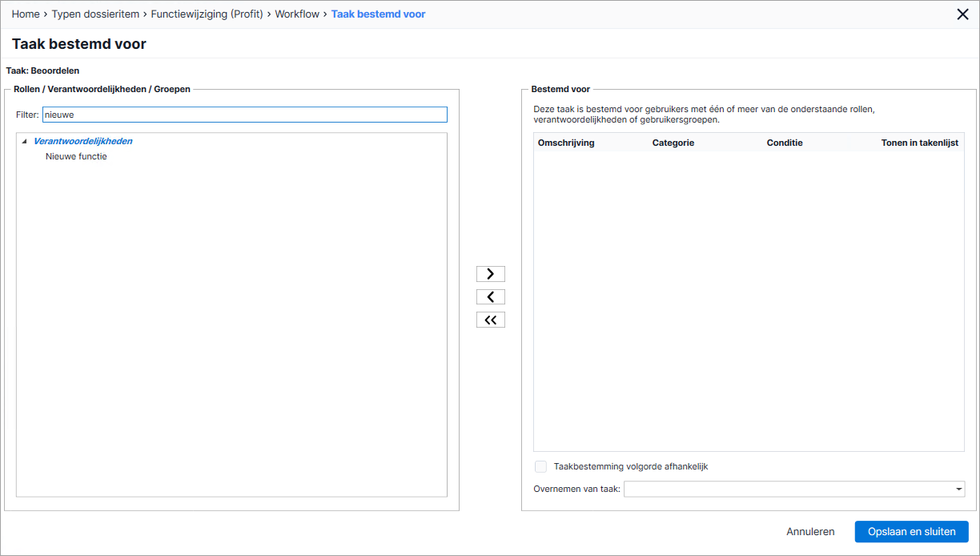
Task: Open the Workflow breadcrumb link
Action: (x=297, y=14)
